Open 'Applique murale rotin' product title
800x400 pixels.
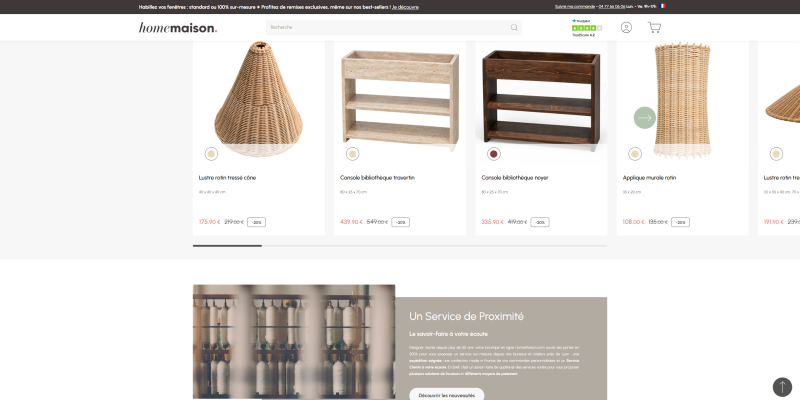[x=649, y=178]
